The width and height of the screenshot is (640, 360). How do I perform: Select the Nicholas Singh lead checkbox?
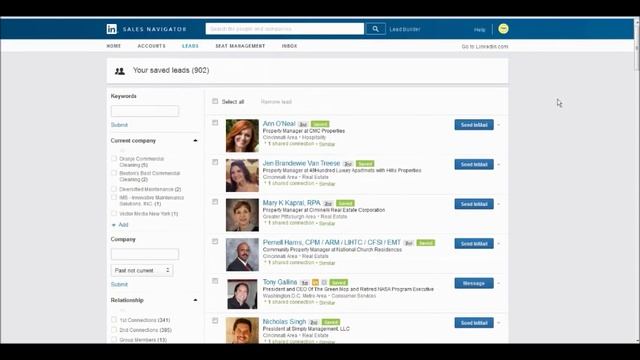[215, 321]
